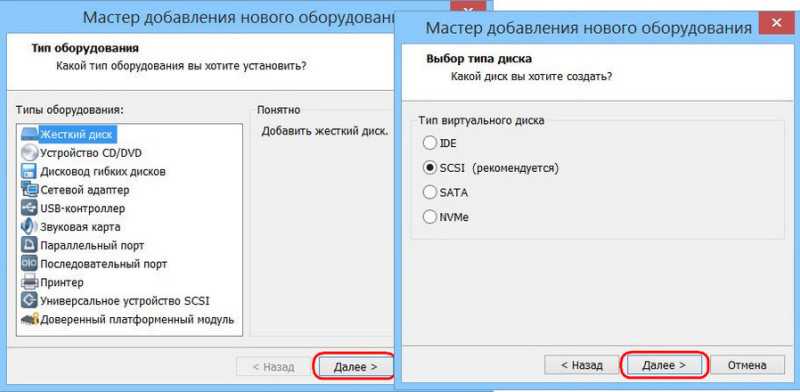Image resolution: width=800 pixels, height=392 pixels.
Task: Choose the Дисковод гибких дисков floppy icon
Action: (30, 171)
